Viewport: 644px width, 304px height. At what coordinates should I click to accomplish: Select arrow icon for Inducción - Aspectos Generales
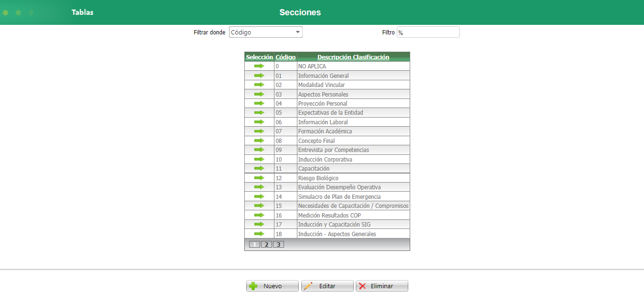tap(259, 234)
